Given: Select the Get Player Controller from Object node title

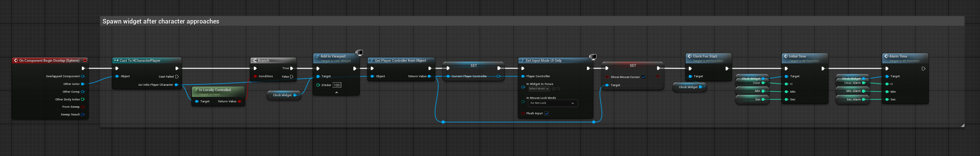Looking at the screenshot, I should click(x=400, y=61).
